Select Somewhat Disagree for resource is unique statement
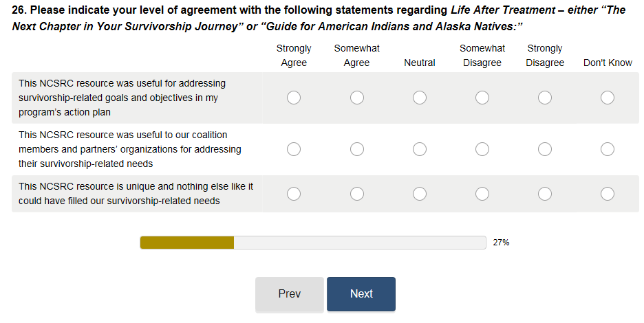644x323 pixels. pyautogui.click(x=482, y=194)
